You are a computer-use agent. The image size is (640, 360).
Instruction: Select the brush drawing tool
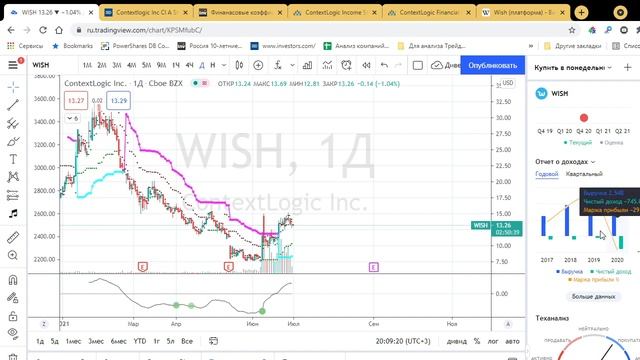[x=13, y=141]
